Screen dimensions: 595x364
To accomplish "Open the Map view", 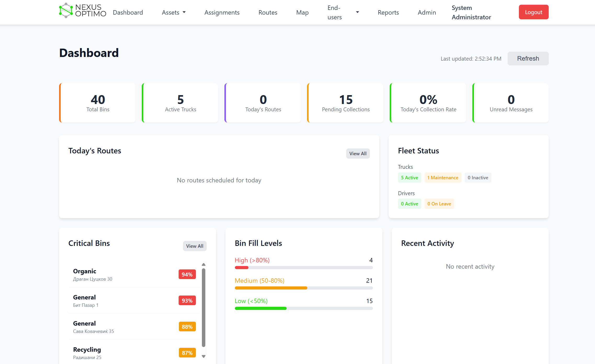I will 302,12.
